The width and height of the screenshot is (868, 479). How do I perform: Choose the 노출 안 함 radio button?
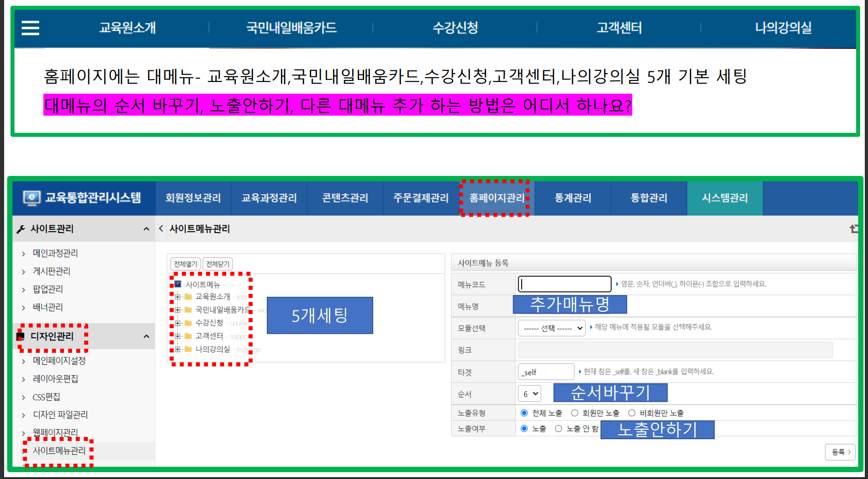click(558, 429)
